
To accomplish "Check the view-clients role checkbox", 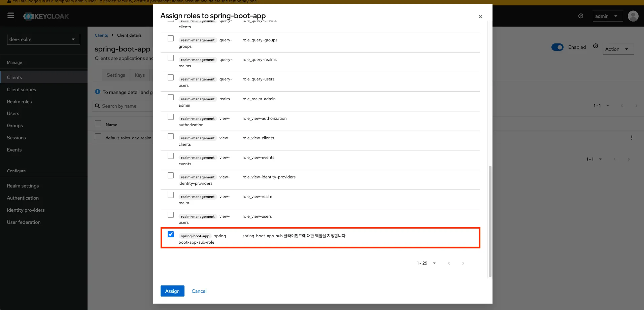I will point(171,136).
